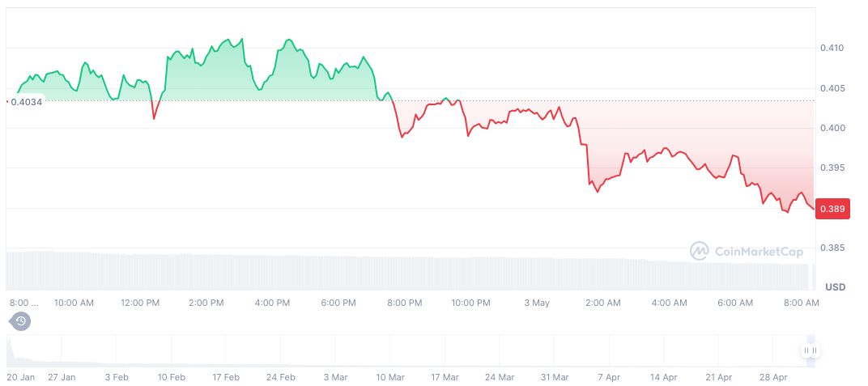Select the USD currency label
Image resolution: width=868 pixels, height=386 pixels.
pos(835,287)
